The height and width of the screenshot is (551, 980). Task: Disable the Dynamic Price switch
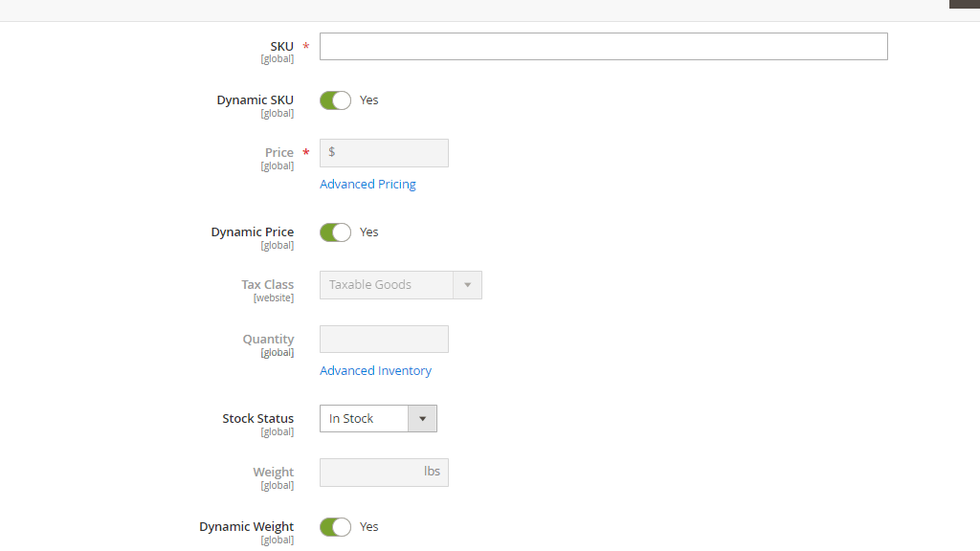point(335,231)
